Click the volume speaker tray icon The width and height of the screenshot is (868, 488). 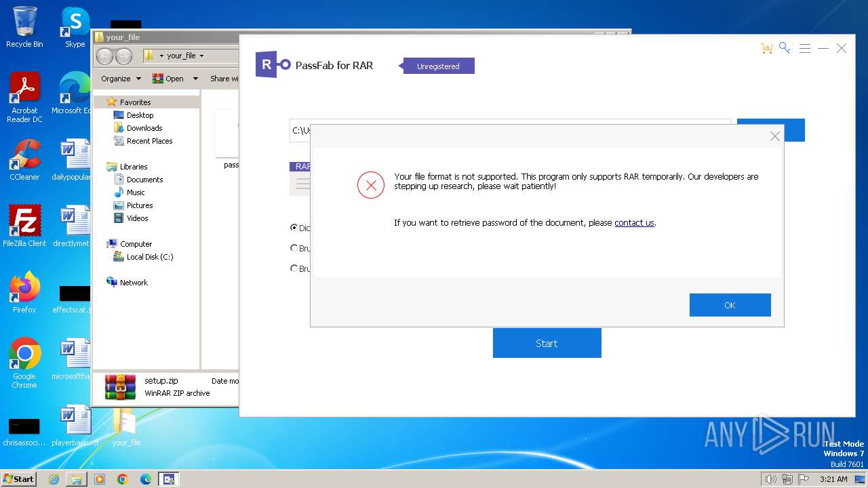pos(770,479)
